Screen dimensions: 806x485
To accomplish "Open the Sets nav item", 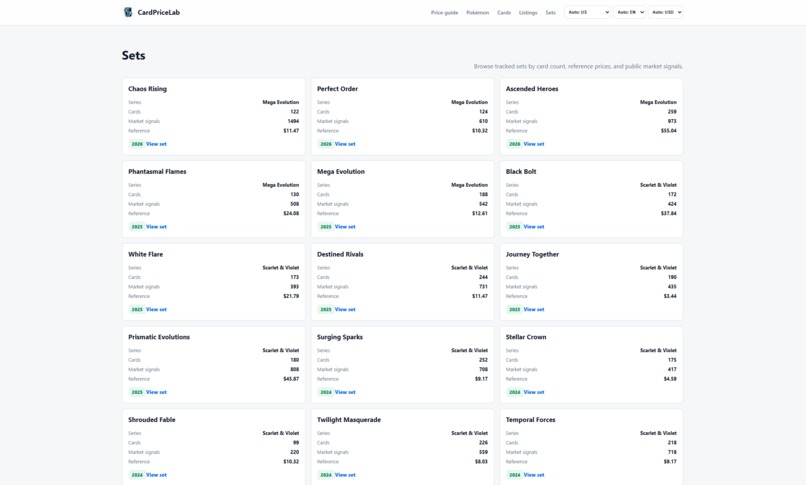I will coord(551,12).
